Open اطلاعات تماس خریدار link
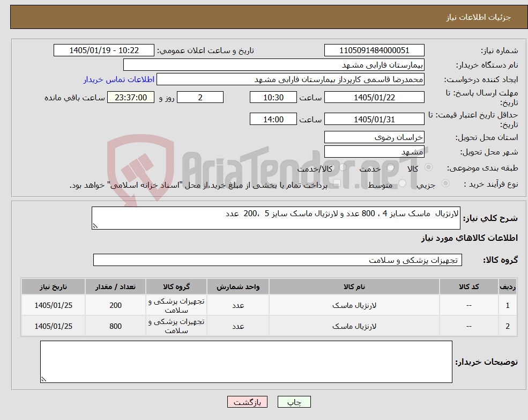The image size is (528, 420). (119, 79)
